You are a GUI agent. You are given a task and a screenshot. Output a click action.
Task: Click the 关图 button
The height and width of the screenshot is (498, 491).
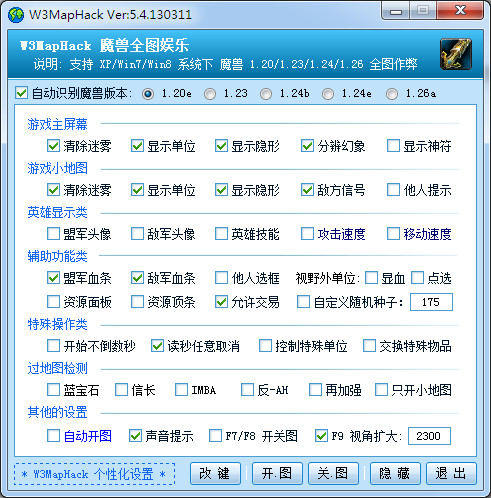click(x=333, y=473)
